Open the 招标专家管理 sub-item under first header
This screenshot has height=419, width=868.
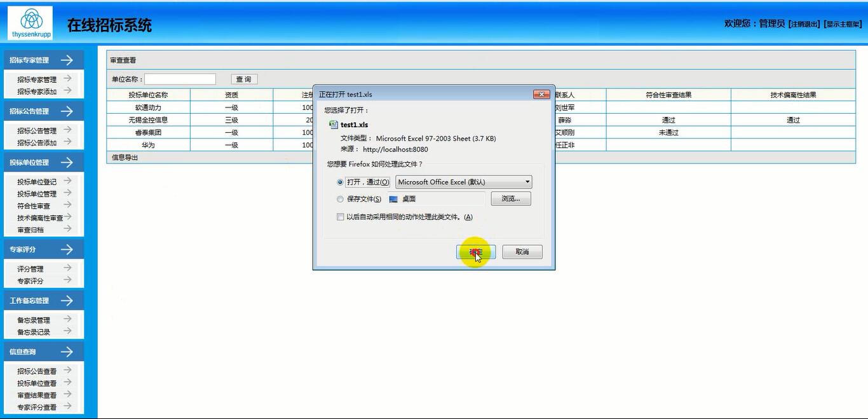37,79
